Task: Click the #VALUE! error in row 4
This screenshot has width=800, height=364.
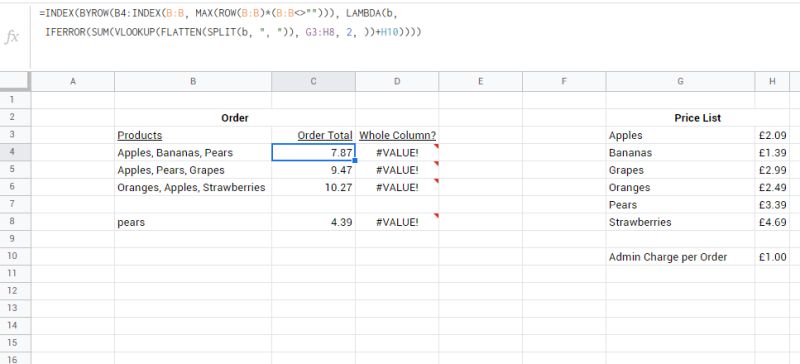Action: 397,152
